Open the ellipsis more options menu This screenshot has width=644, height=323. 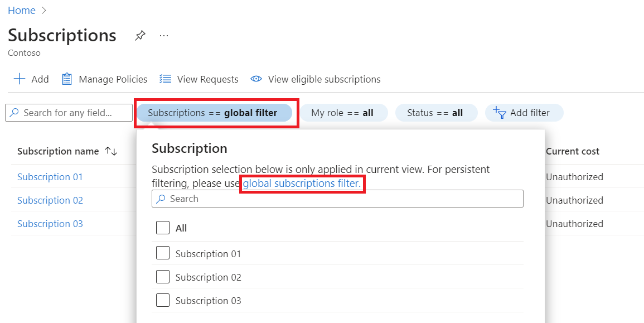[x=163, y=36]
